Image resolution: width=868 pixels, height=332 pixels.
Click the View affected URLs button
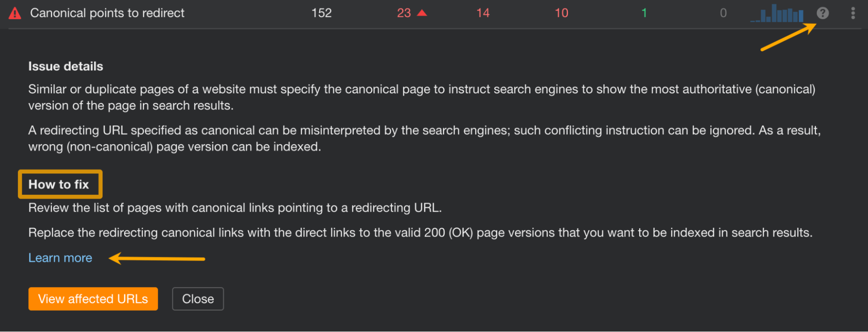coord(92,299)
